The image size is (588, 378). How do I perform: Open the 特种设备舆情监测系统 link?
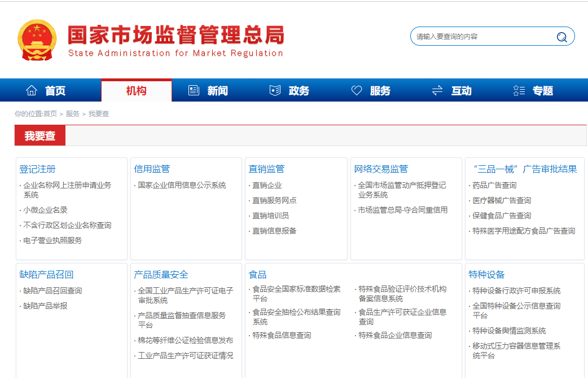509,331
